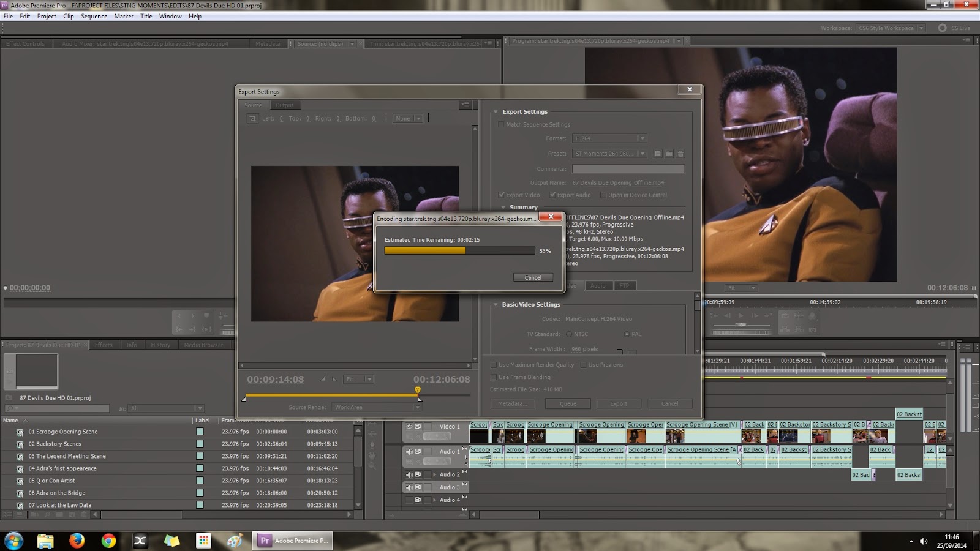The height and width of the screenshot is (551, 980).
Task: Open the Sequence menu
Action: (x=94, y=17)
